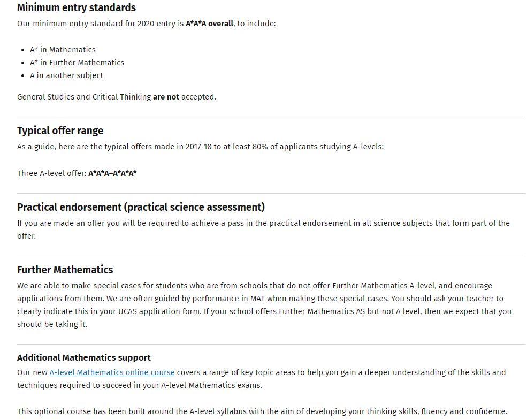Click the 'As a guide' typical offers sentence
Viewport: 527px width, 420px height.
200,147
